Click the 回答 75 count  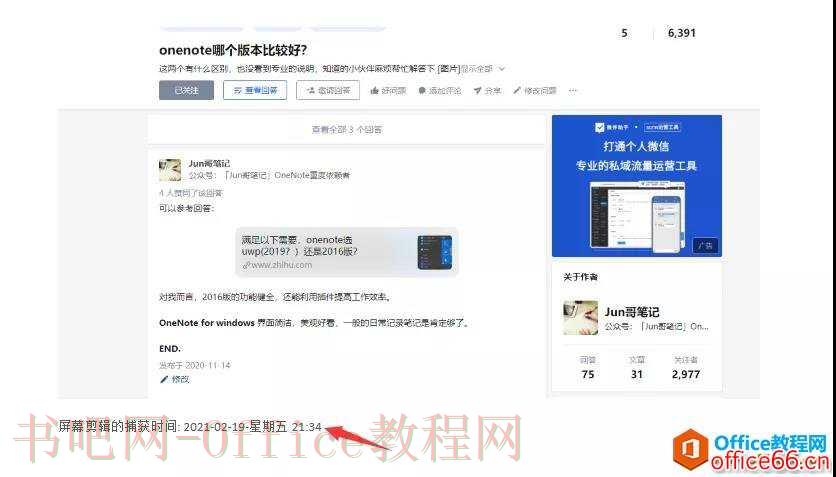(588, 368)
